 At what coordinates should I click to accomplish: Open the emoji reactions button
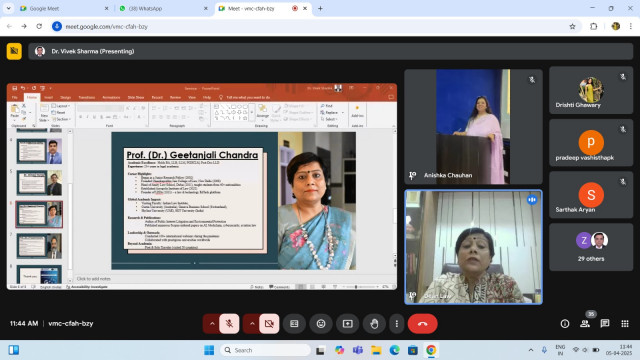coord(321,324)
